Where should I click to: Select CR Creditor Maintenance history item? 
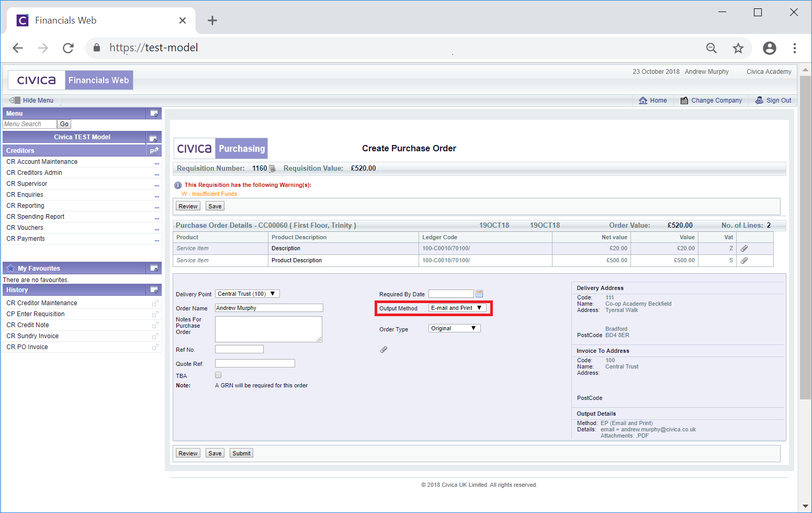coord(42,303)
